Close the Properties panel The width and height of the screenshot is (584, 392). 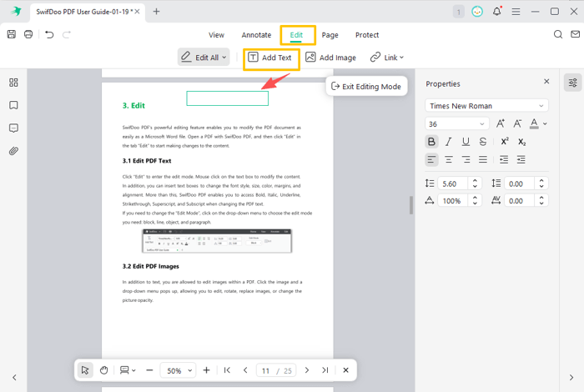click(546, 82)
